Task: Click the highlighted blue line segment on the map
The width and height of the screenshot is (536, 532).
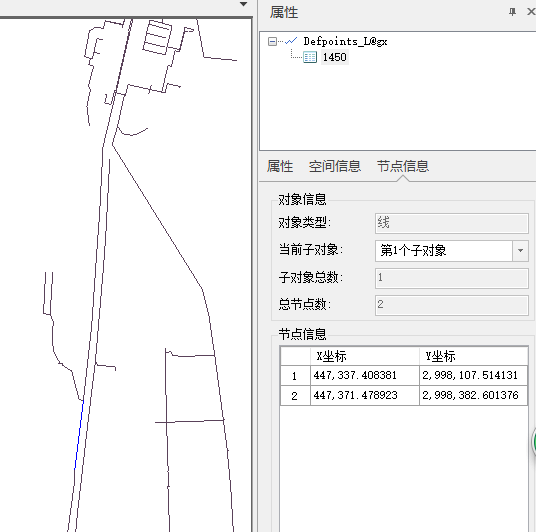Action: (x=79, y=435)
